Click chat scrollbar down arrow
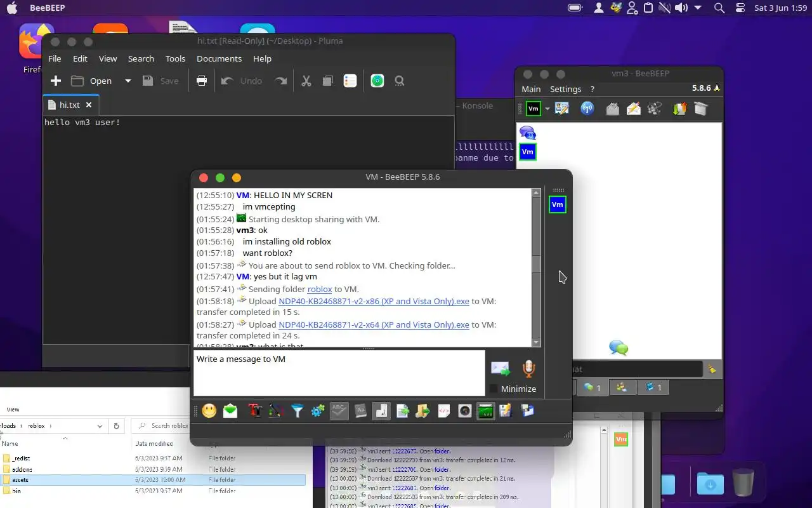This screenshot has height=508, width=812. pyautogui.click(x=536, y=342)
